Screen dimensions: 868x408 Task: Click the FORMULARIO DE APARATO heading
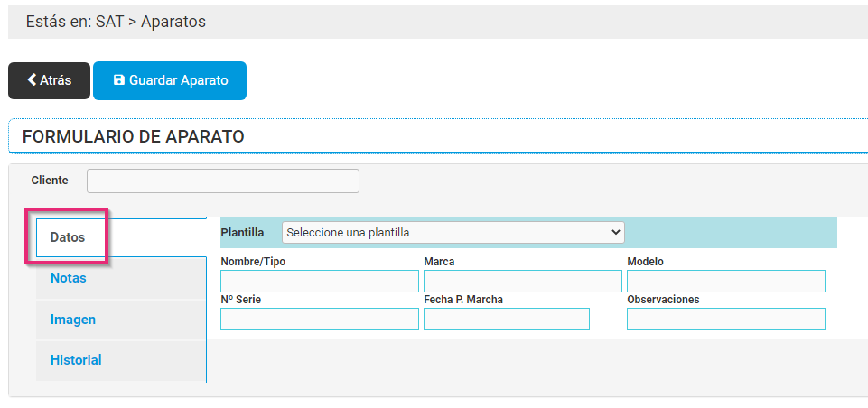pyautogui.click(x=133, y=136)
